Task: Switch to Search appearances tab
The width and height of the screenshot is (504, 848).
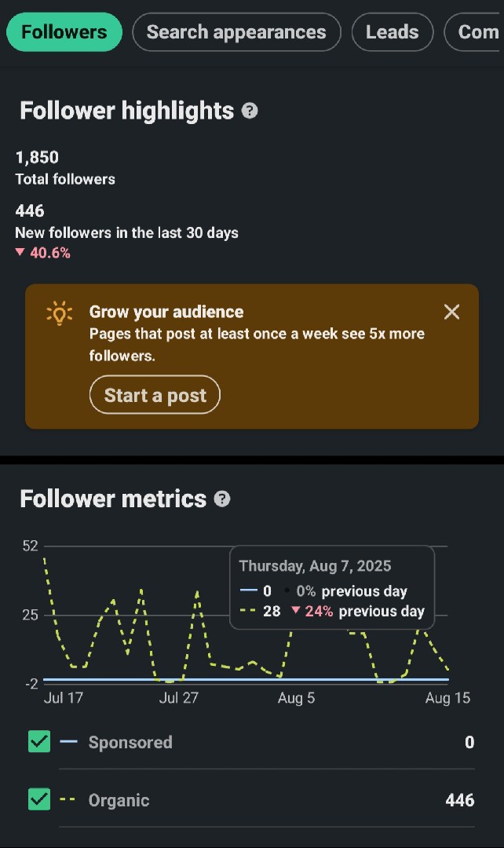Action: click(237, 32)
